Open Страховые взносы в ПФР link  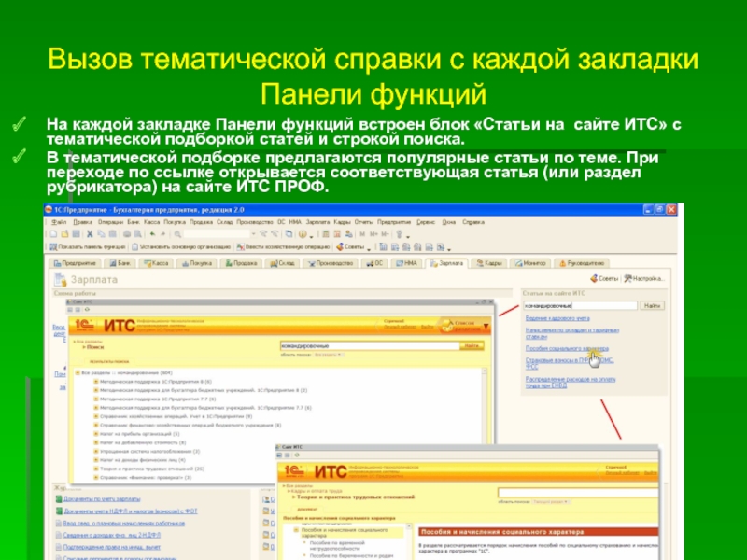coord(570,363)
